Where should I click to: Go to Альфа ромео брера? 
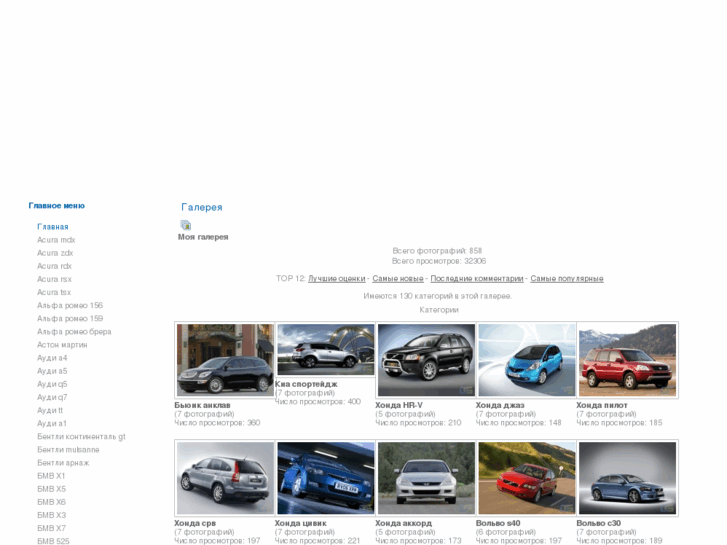[74, 332]
